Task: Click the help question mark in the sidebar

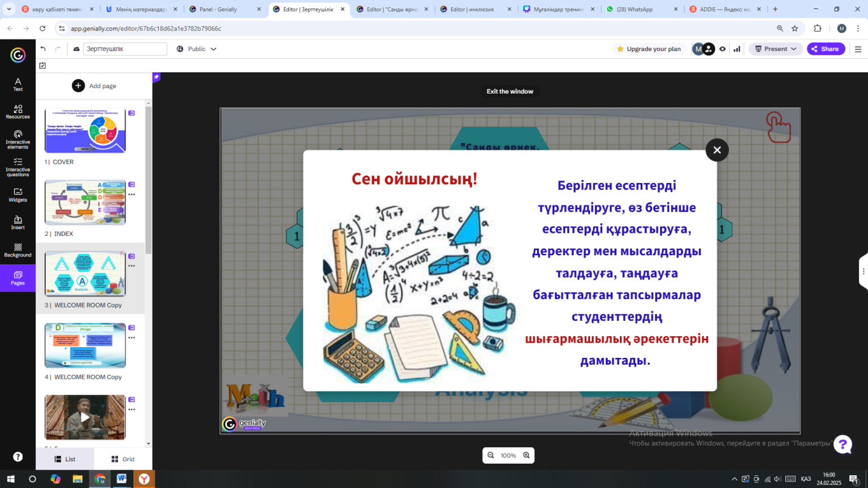Action: [18, 456]
